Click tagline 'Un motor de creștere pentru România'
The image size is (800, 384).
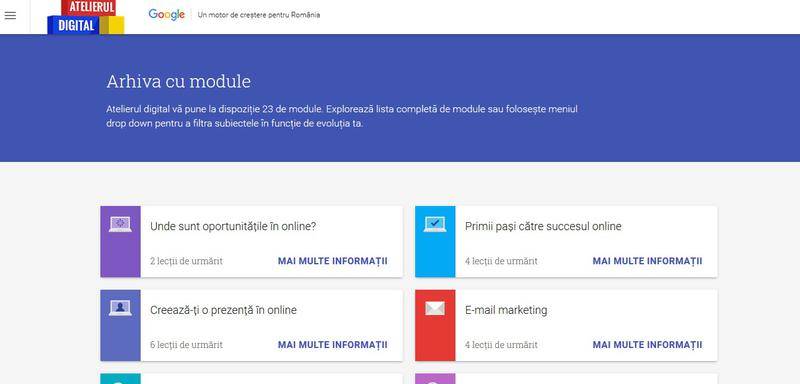coord(259,15)
